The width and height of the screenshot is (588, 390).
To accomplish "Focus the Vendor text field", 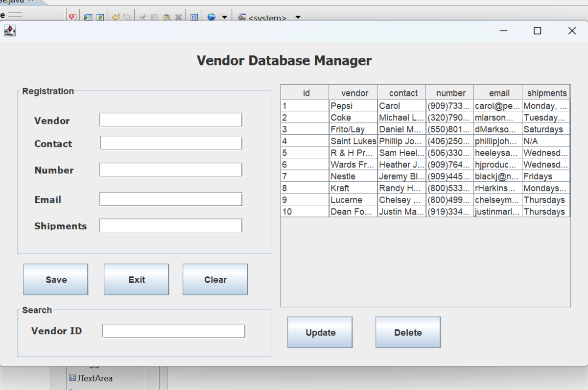I will point(171,120).
